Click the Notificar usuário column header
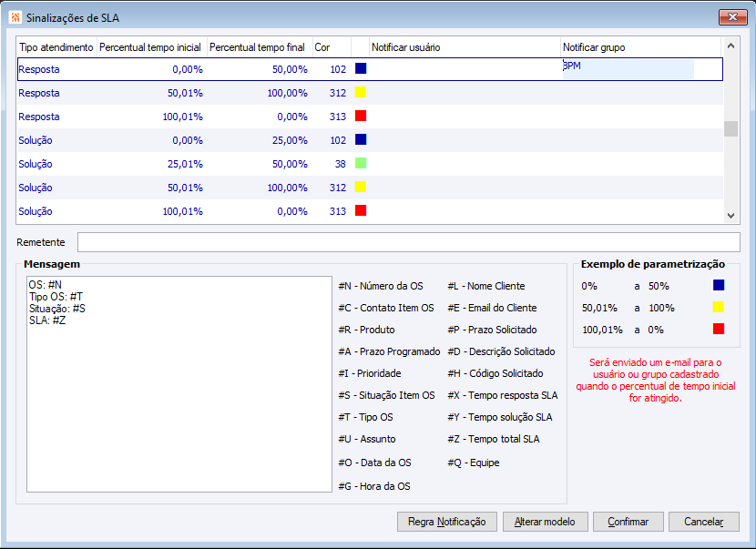This screenshot has width=756, height=549. pos(465,47)
